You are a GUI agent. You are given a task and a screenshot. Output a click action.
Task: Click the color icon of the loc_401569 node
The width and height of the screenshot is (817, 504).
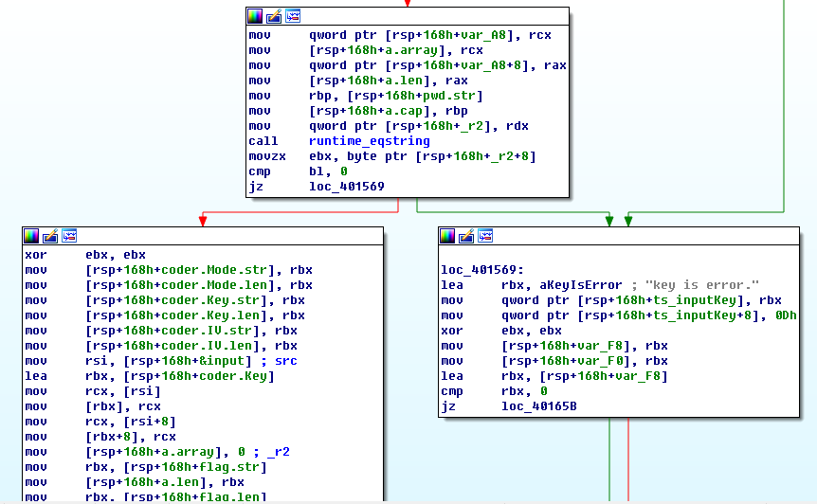pyautogui.click(x=447, y=236)
